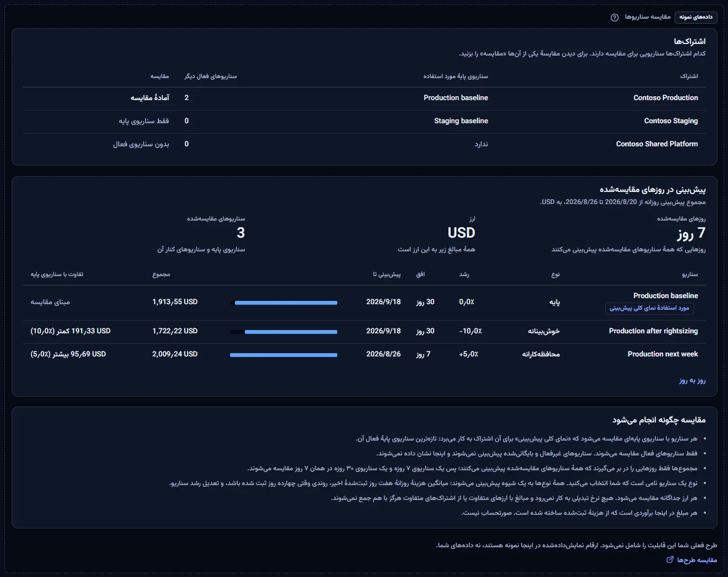Click the active scenario count 2
The height and width of the screenshot is (577, 728).
tap(187, 98)
